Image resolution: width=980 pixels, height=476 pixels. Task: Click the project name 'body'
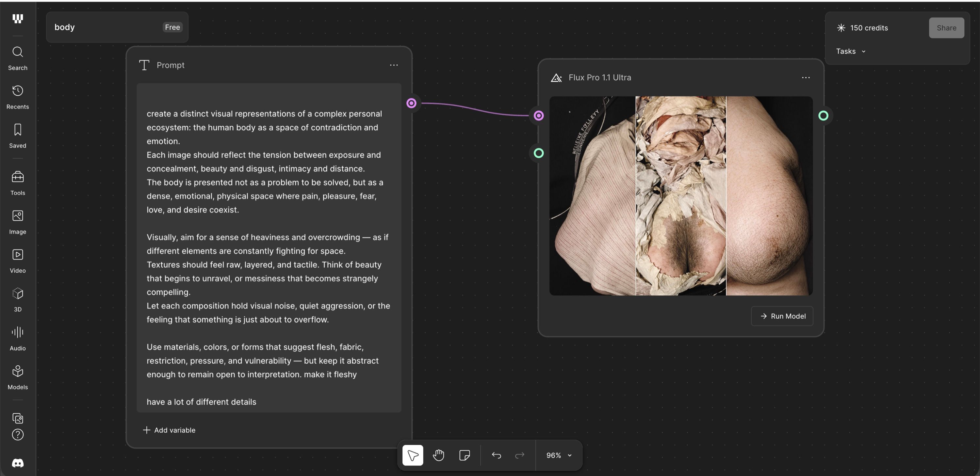[x=65, y=27]
